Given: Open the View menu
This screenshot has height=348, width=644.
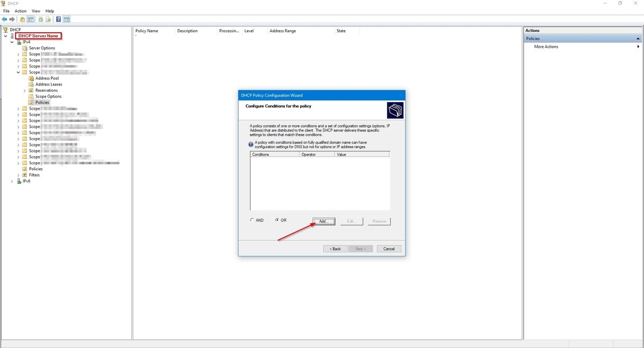Looking at the screenshot, I should pos(35,11).
